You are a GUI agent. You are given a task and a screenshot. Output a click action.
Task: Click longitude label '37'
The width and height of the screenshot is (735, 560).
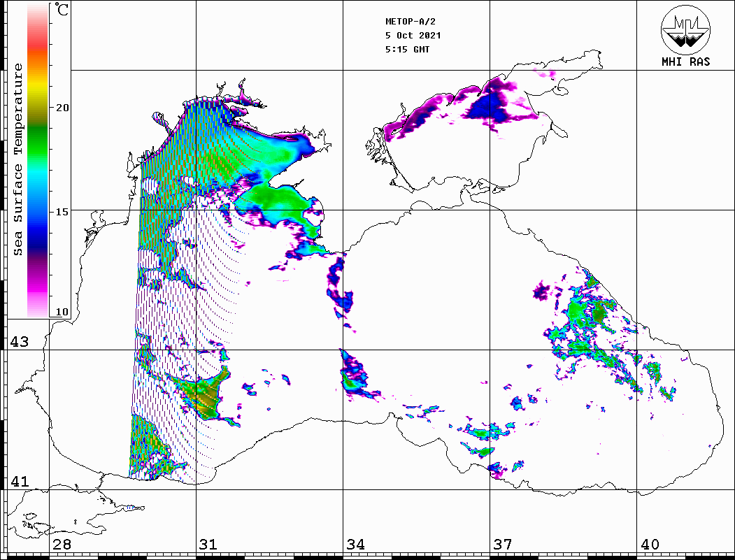pyautogui.click(x=503, y=545)
